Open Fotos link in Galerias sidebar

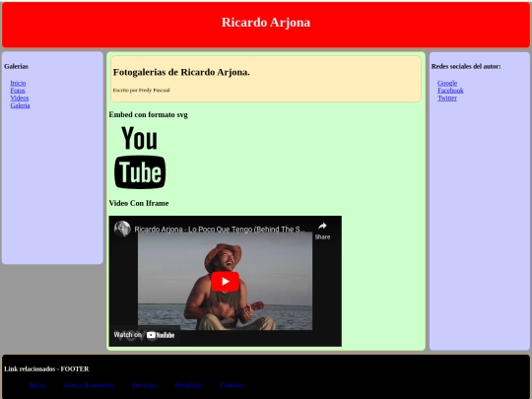click(x=18, y=91)
